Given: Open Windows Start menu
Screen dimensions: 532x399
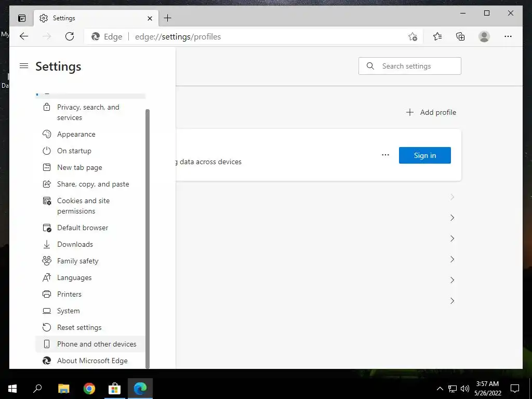Looking at the screenshot, I should [x=12, y=389].
